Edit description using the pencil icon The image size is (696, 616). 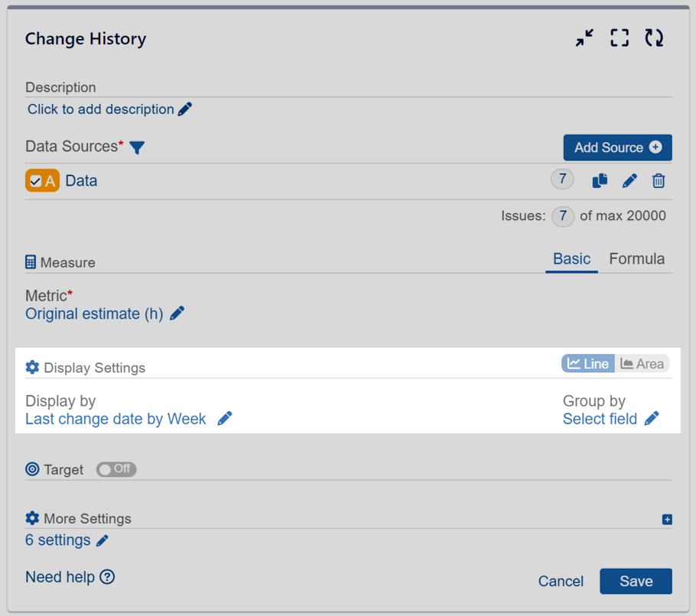pyautogui.click(x=185, y=109)
